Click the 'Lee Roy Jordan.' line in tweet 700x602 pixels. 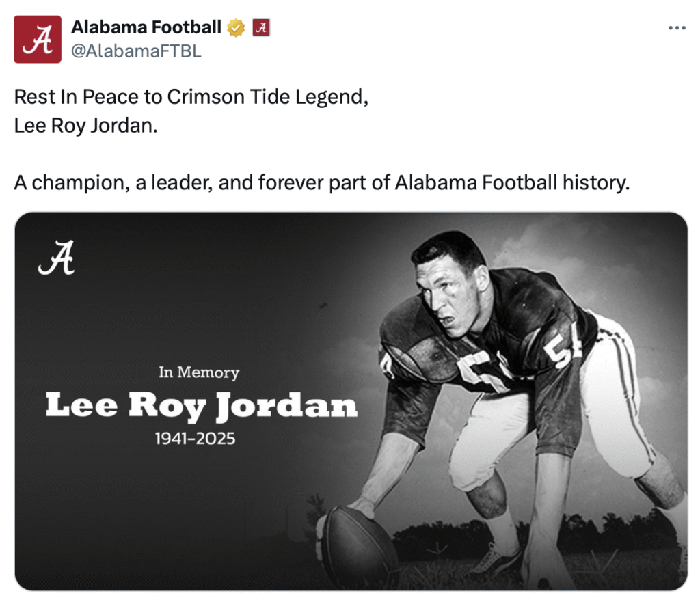tap(85, 127)
